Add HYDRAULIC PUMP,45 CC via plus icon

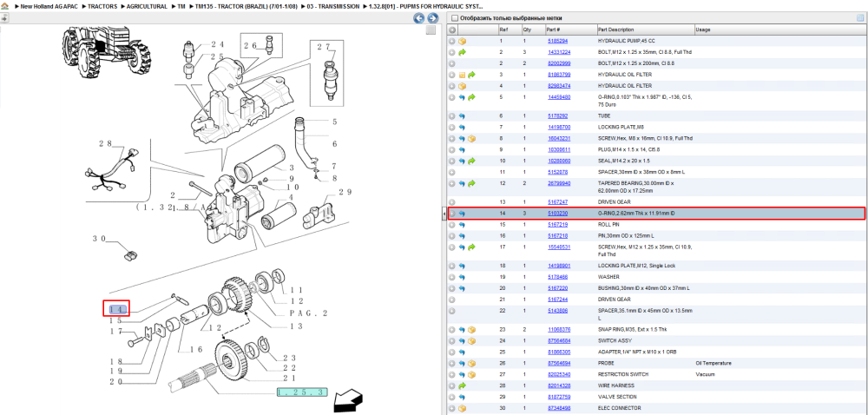pos(451,41)
